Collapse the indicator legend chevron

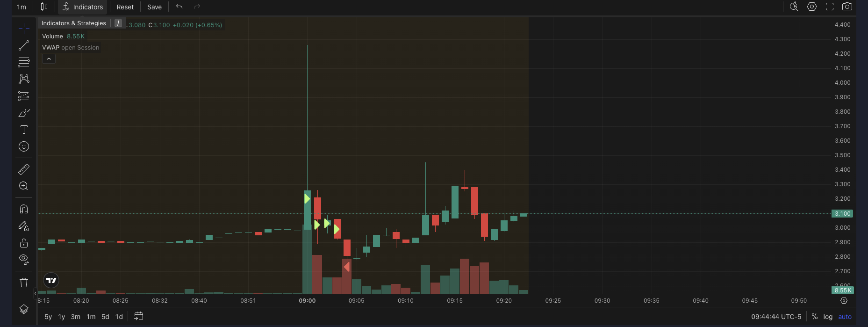click(49, 59)
